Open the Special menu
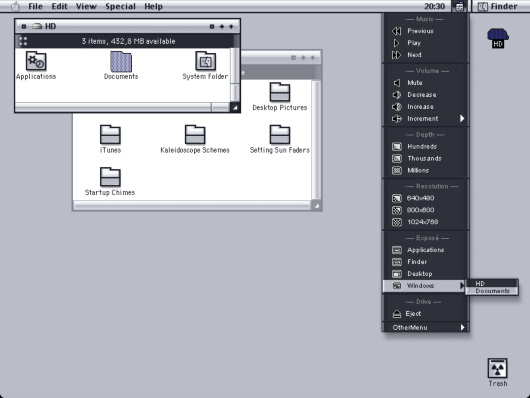This screenshot has height=398, width=530. [120, 6]
